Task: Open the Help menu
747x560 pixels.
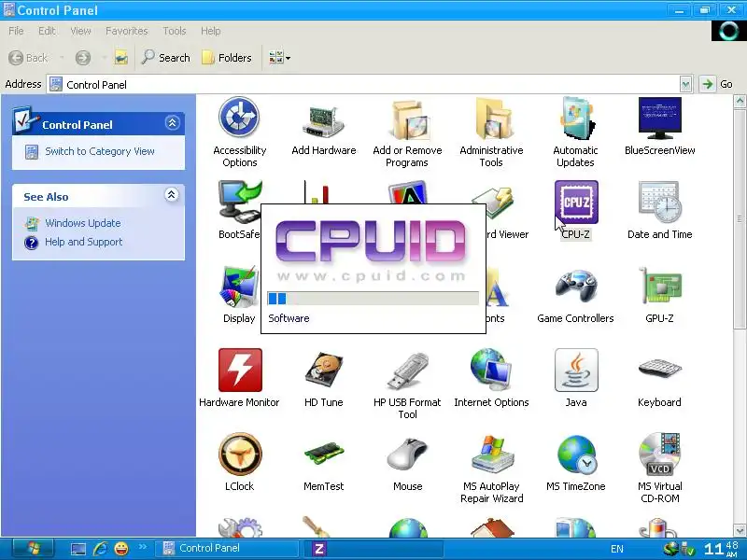Action: (x=211, y=31)
